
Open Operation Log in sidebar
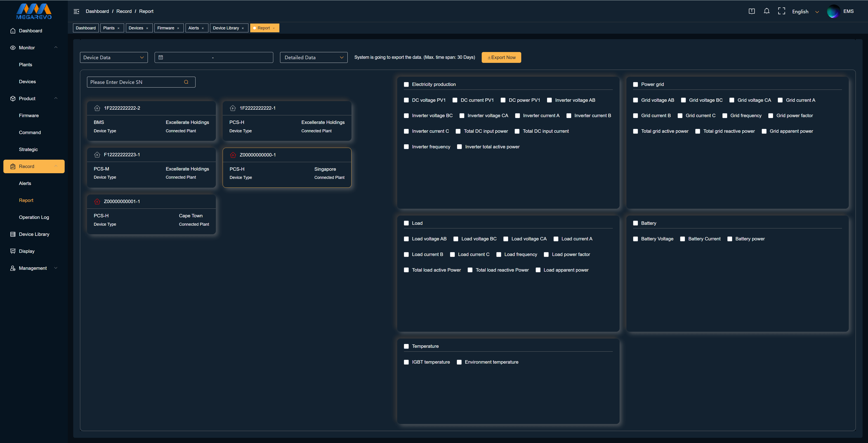(34, 218)
